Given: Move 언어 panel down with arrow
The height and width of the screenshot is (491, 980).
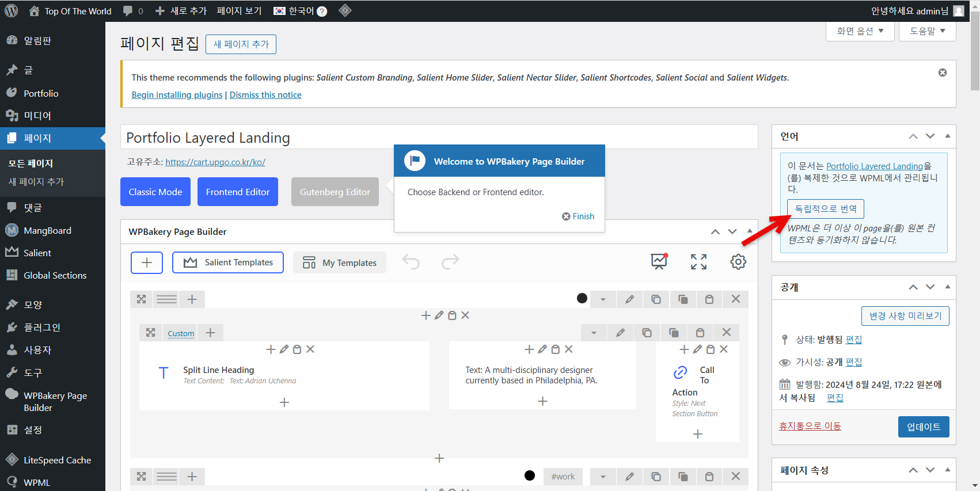Looking at the screenshot, I should [930, 136].
